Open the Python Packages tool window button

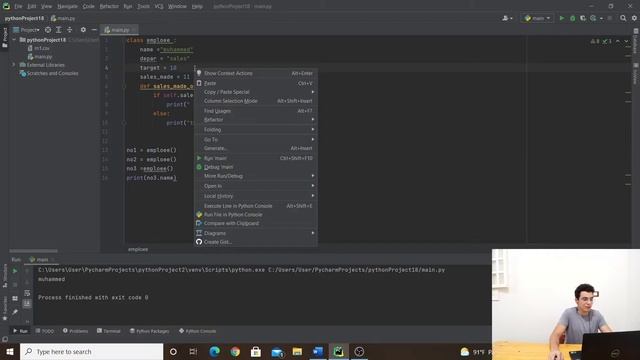click(149, 331)
